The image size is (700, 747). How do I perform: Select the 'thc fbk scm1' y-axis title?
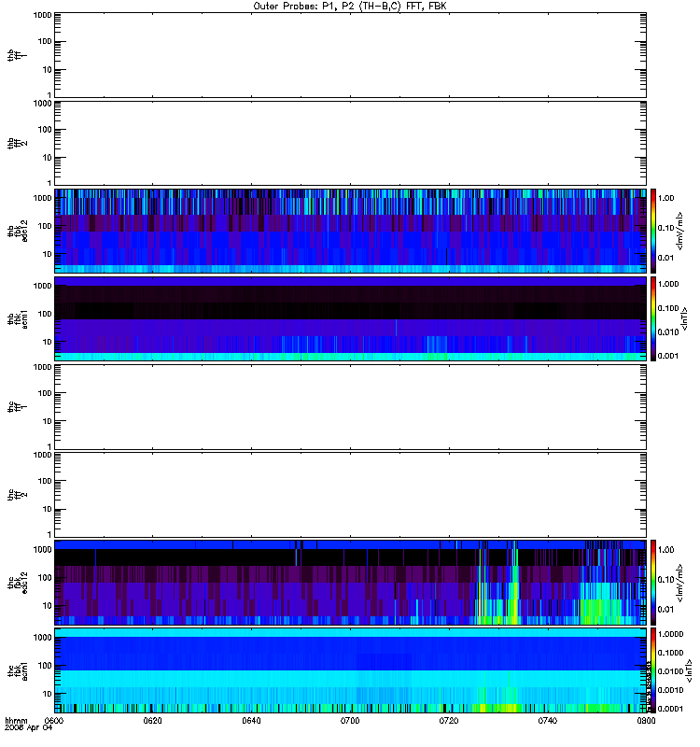pos(18,670)
